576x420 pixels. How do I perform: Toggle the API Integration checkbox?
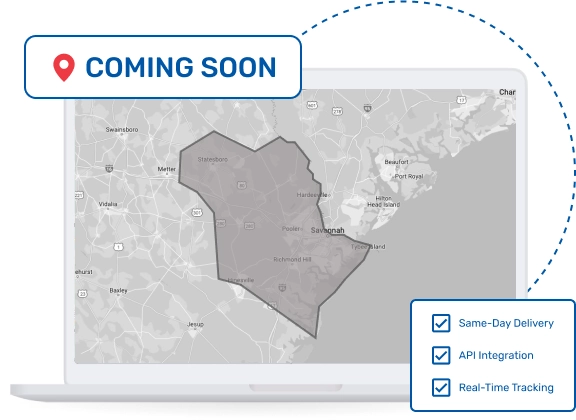pyautogui.click(x=441, y=355)
